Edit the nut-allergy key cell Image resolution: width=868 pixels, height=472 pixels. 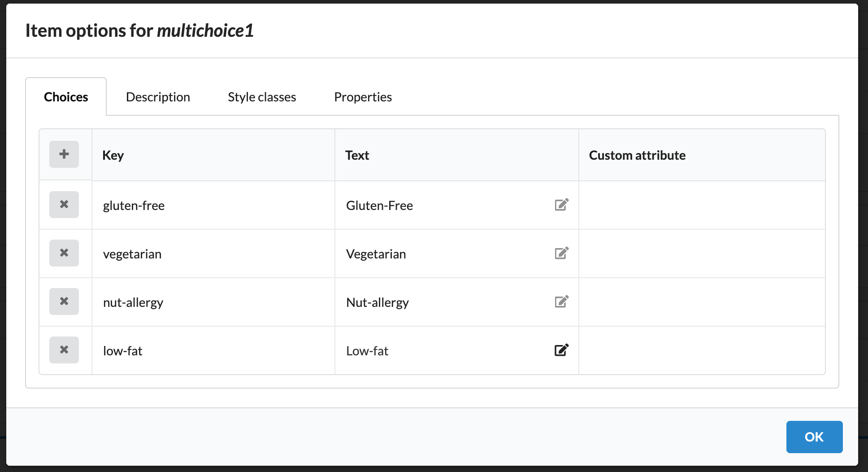[x=213, y=302]
